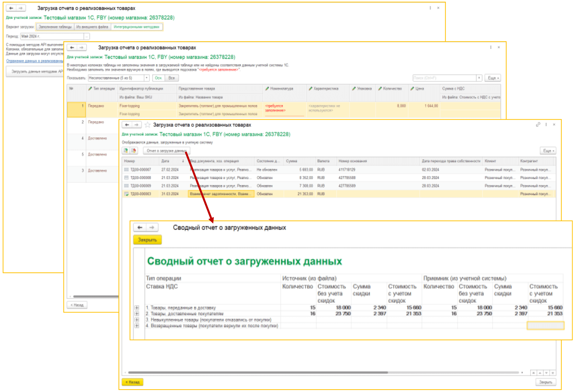Image resolution: width=575 pixels, height=392 pixels.
Task: Open Отчет о загрузке данных
Action: 166,151
